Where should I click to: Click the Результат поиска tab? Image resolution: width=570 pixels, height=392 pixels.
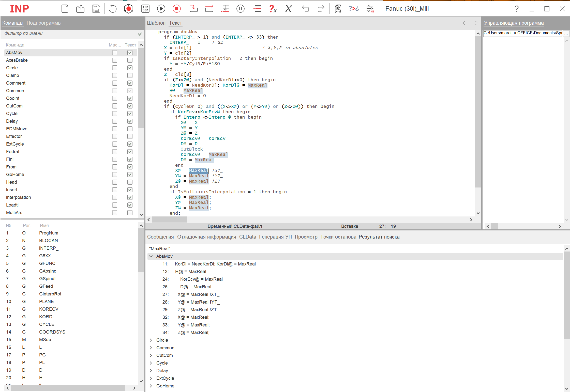(x=379, y=237)
